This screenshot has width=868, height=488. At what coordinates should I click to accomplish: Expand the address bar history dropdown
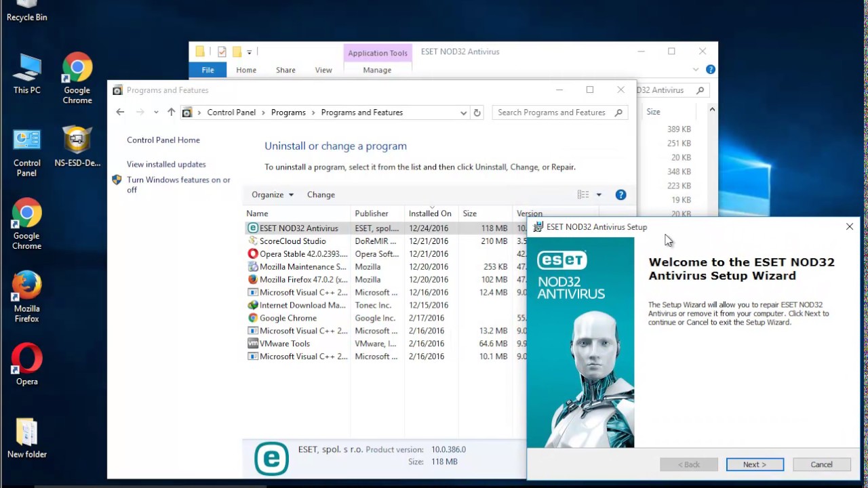coord(463,113)
